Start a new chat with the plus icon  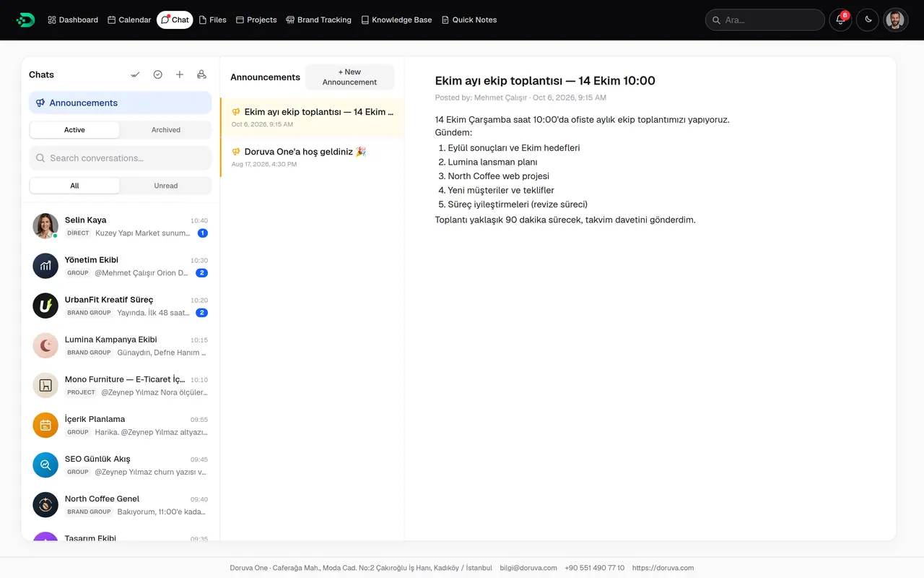click(x=180, y=74)
